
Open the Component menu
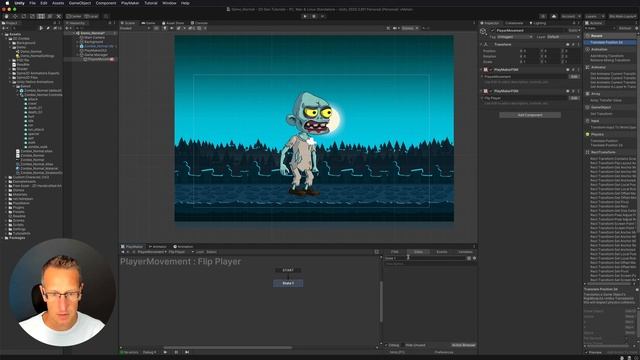[106, 3]
